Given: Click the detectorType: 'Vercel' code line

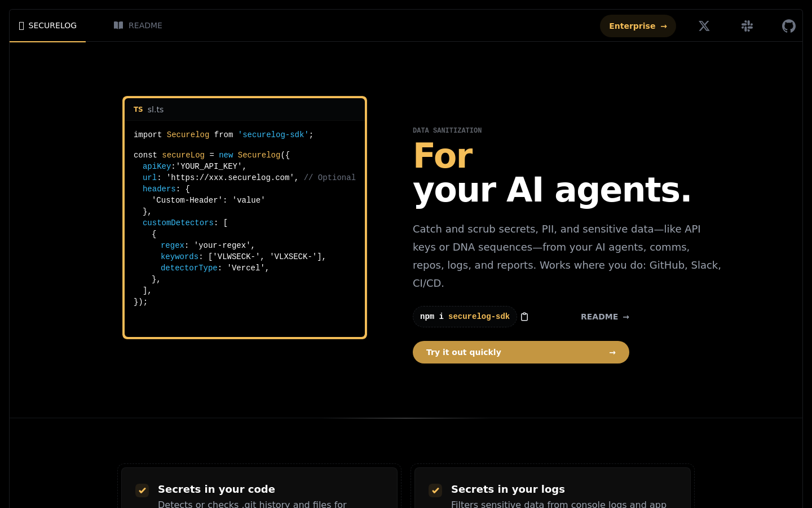Looking at the screenshot, I should pyautogui.click(x=215, y=268).
